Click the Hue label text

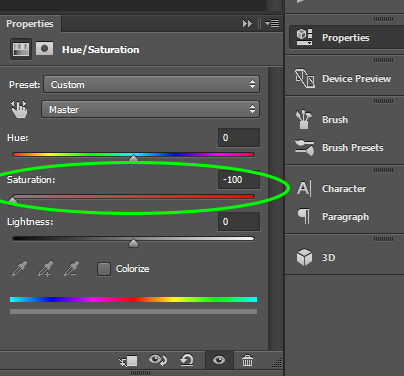pyautogui.click(x=18, y=138)
